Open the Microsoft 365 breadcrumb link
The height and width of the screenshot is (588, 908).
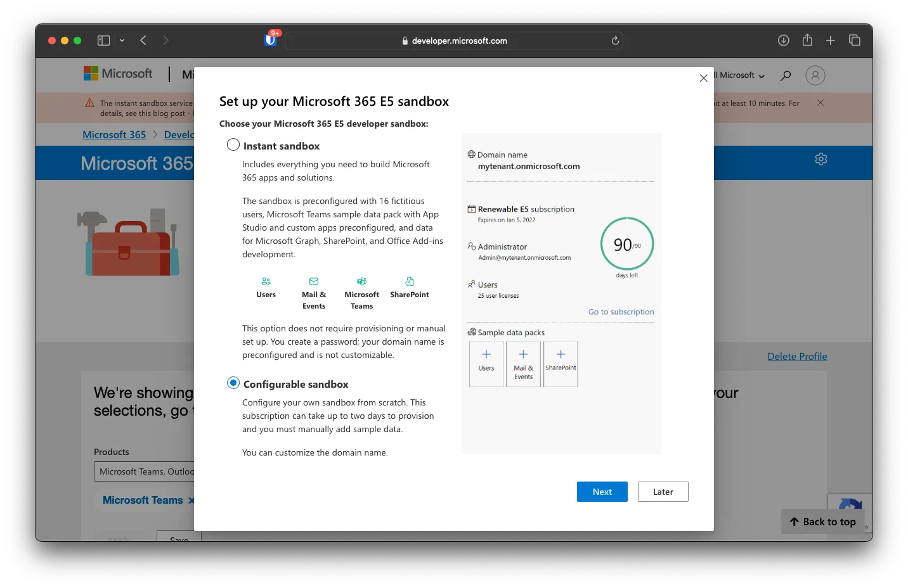(114, 134)
